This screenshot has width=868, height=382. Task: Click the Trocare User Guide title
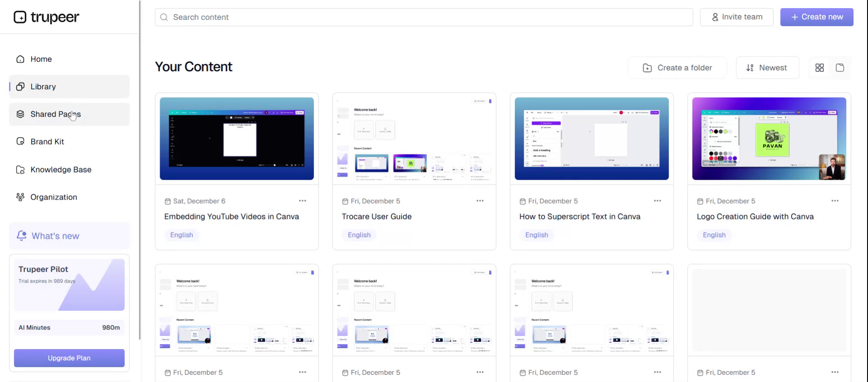pyautogui.click(x=377, y=217)
